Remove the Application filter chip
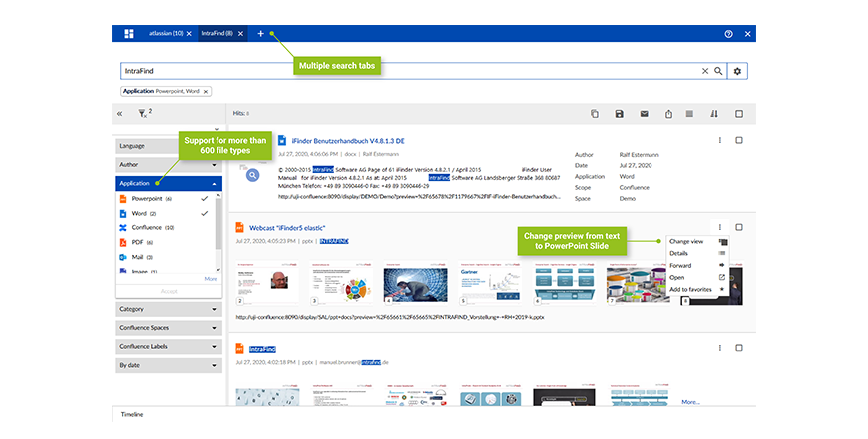The width and height of the screenshot is (868, 439). (x=206, y=92)
